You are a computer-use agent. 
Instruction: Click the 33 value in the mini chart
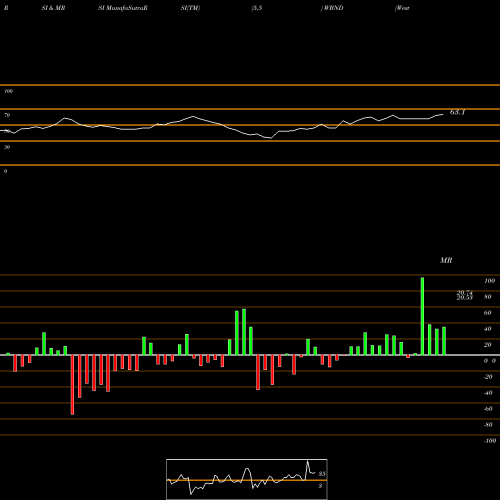coord(322,474)
